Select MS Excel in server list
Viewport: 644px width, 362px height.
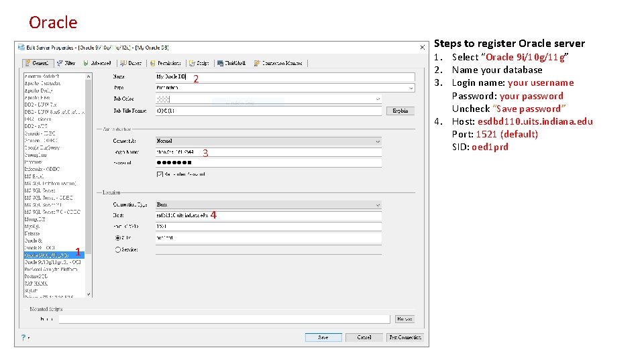34,176
